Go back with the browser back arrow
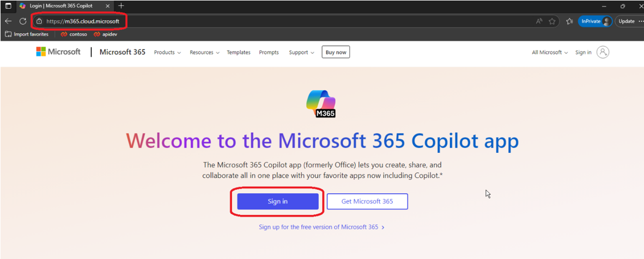644x259 pixels. (8, 21)
